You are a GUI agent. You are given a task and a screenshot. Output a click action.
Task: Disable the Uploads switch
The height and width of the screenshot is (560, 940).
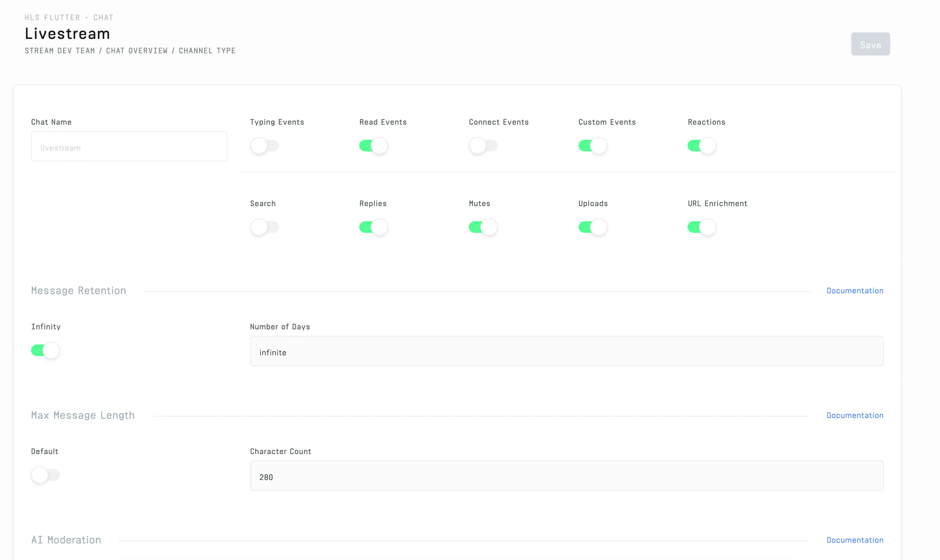pyautogui.click(x=593, y=227)
